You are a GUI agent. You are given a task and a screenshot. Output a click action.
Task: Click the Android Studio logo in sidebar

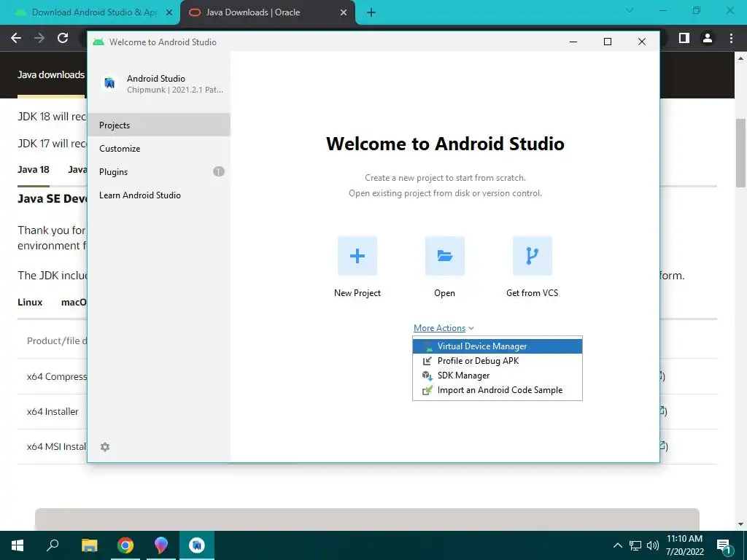click(109, 83)
